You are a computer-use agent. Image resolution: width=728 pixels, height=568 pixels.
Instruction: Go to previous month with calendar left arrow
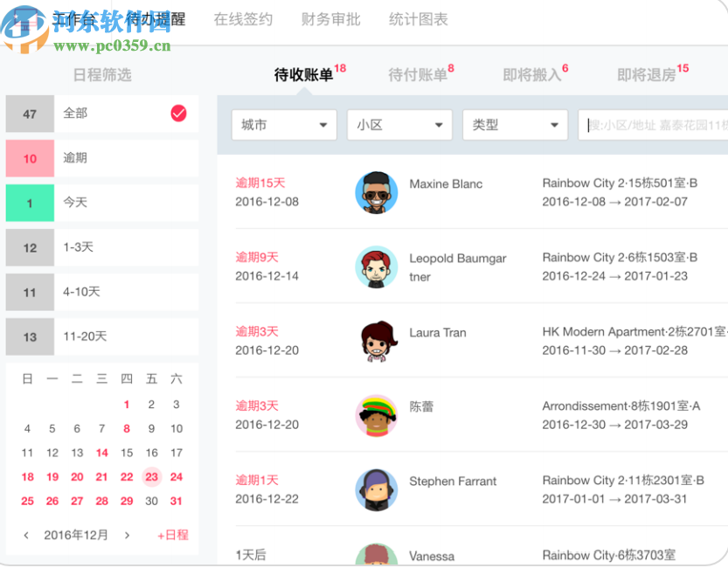click(x=24, y=534)
